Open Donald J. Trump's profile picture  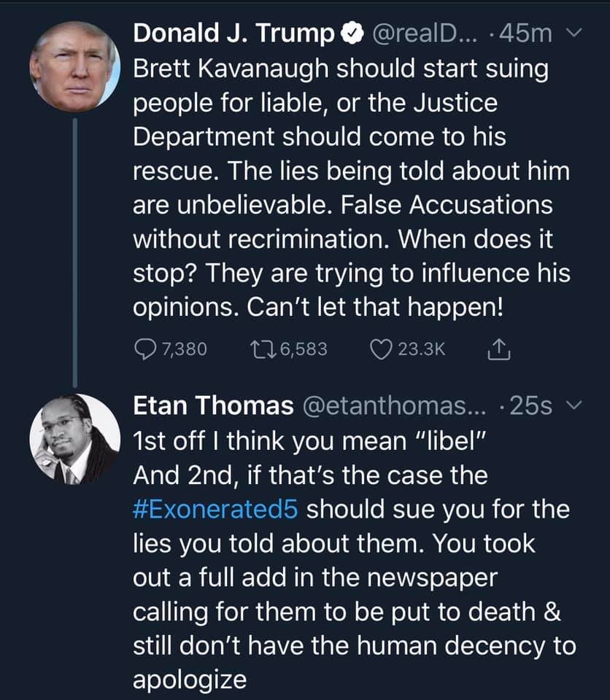tap(74, 66)
